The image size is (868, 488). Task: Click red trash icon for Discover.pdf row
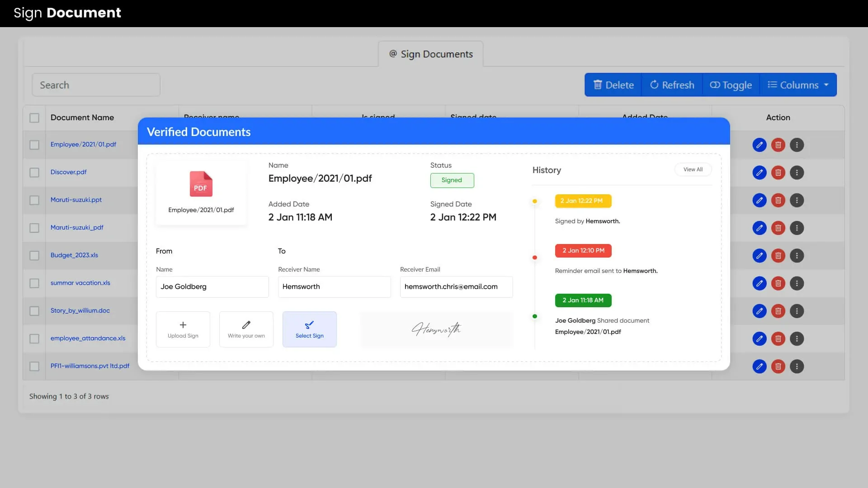coord(778,173)
